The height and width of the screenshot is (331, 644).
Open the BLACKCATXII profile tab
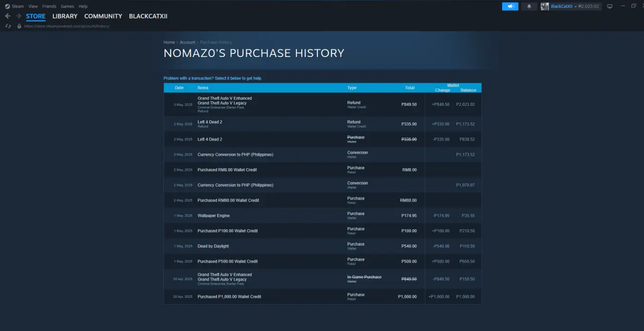[148, 16]
